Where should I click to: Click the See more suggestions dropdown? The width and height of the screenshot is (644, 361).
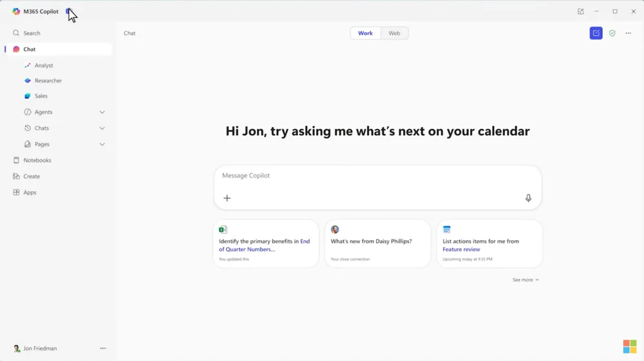(x=526, y=280)
